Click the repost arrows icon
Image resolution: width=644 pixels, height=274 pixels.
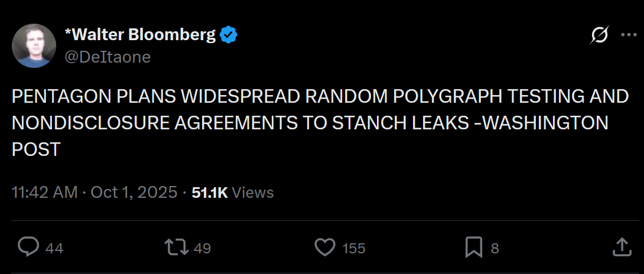pyautogui.click(x=175, y=247)
